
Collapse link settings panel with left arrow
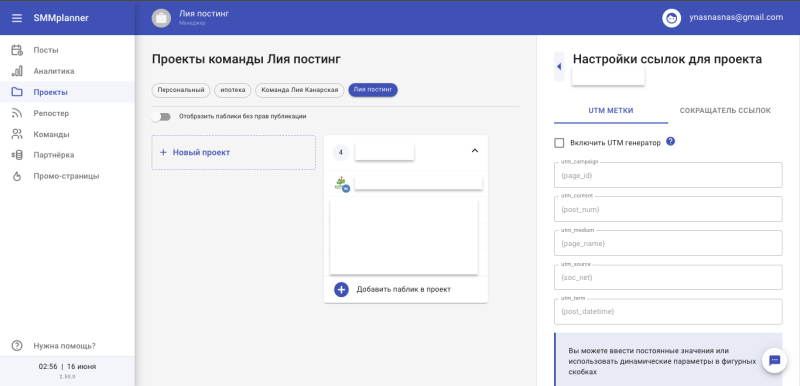(x=559, y=66)
